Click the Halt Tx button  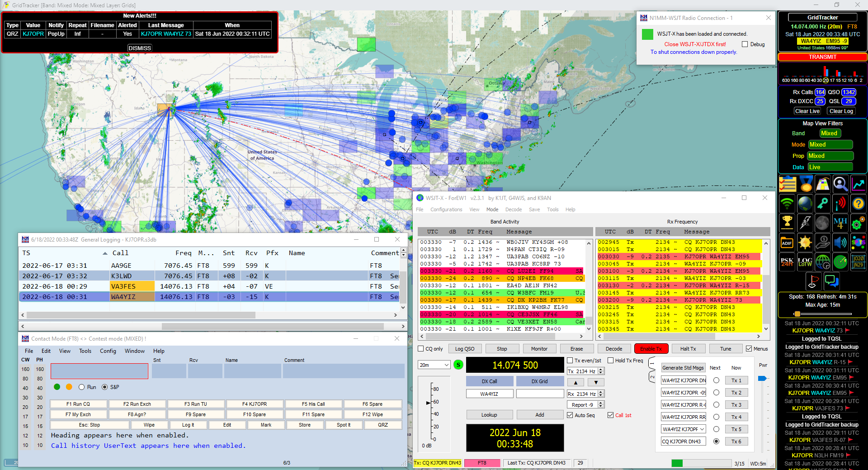tap(688, 348)
